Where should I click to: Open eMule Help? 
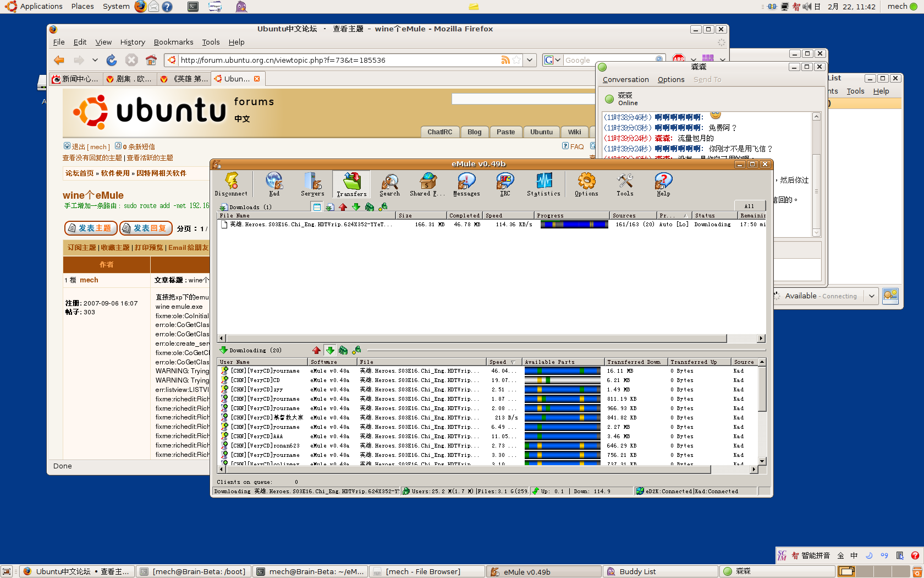pos(663,184)
